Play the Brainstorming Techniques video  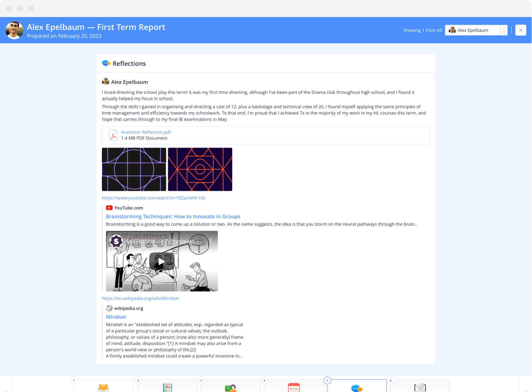tap(162, 261)
